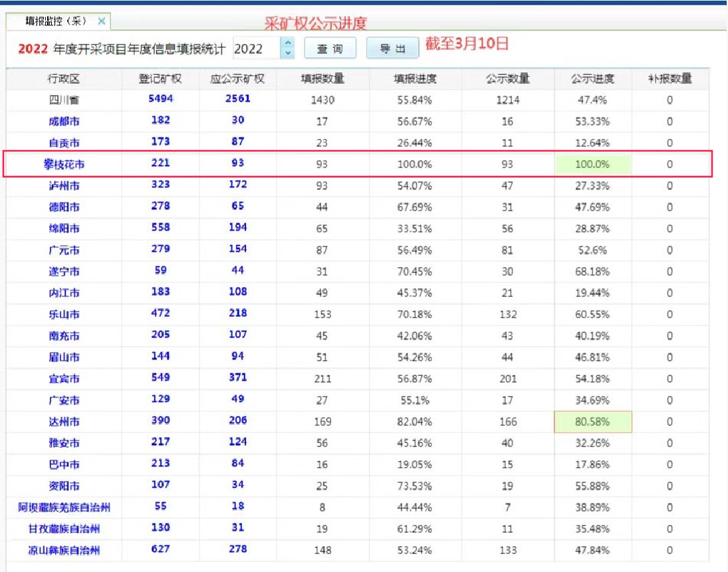This screenshot has height=572, width=728.
Task: Open the 成都市 district link
Action: coord(64,122)
